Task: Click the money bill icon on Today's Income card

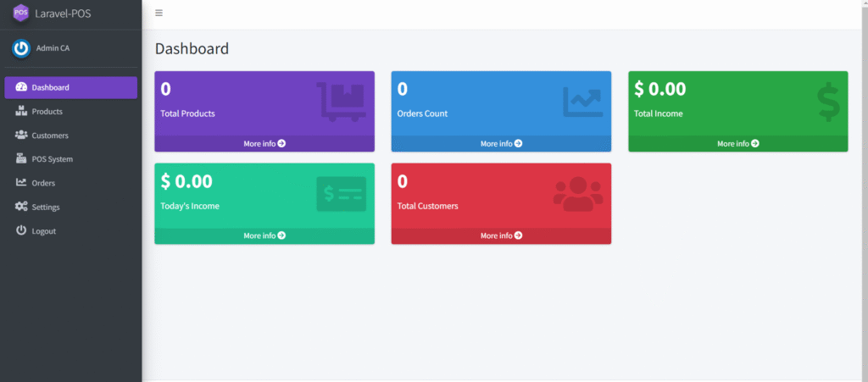Action: tap(341, 194)
